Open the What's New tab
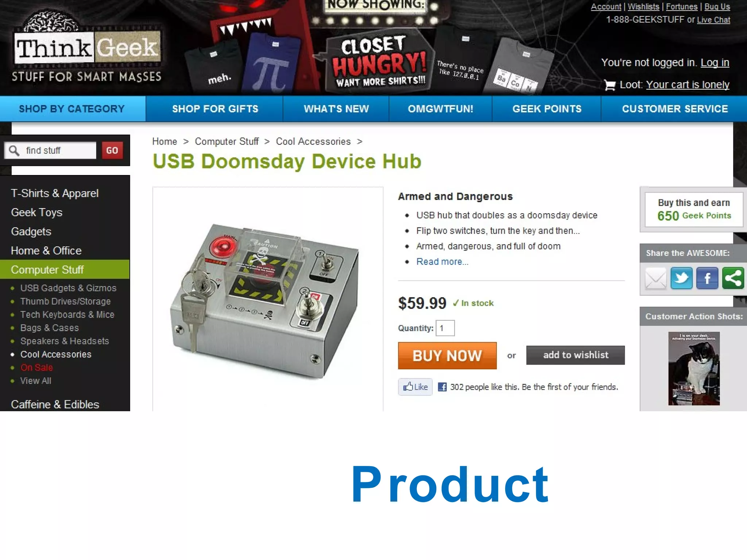Screen dimensions: 747x560 pyautogui.click(x=336, y=109)
